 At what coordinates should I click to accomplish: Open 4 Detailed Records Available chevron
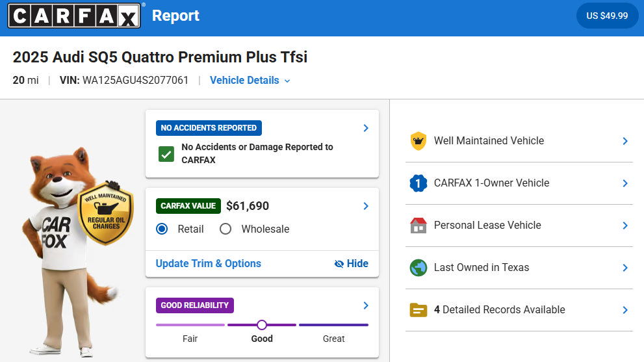tap(625, 310)
